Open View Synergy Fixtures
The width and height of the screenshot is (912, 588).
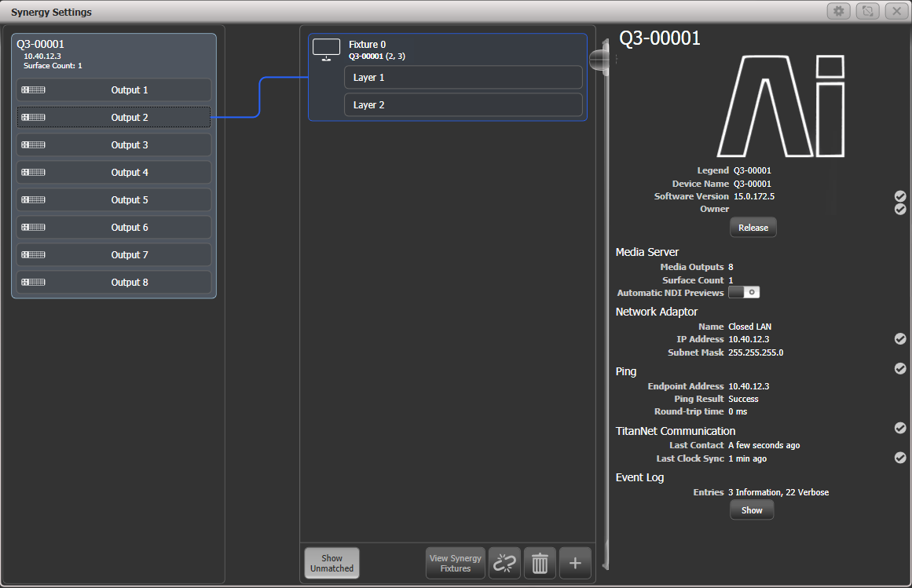(x=455, y=563)
